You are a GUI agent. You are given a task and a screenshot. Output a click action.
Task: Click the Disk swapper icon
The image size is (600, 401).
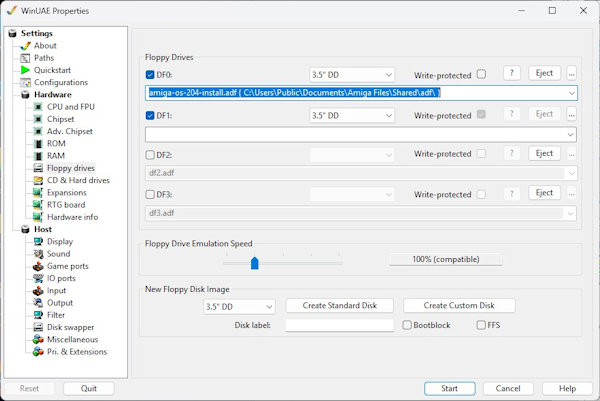pyautogui.click(x=38, y=327)
